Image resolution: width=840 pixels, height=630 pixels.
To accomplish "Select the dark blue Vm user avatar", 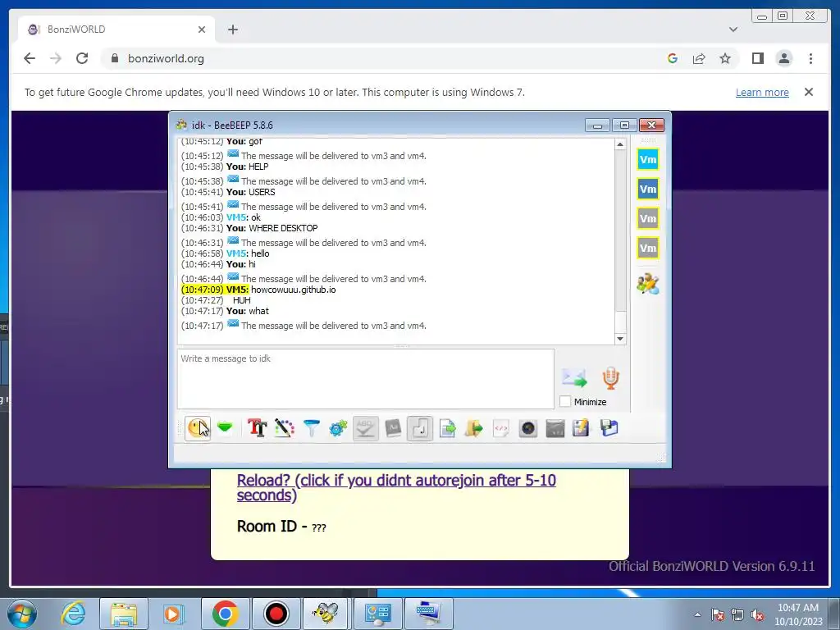I will [x=648, y=189].
